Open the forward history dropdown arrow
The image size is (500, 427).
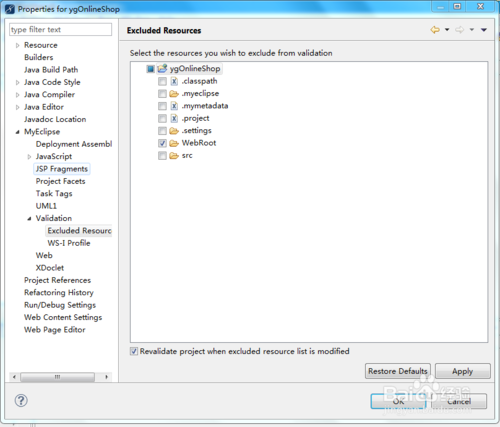point(472,30)
